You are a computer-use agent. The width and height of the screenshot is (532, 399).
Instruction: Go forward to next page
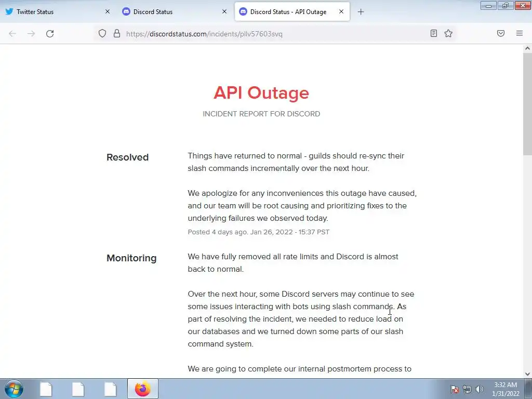pos(31,34)
